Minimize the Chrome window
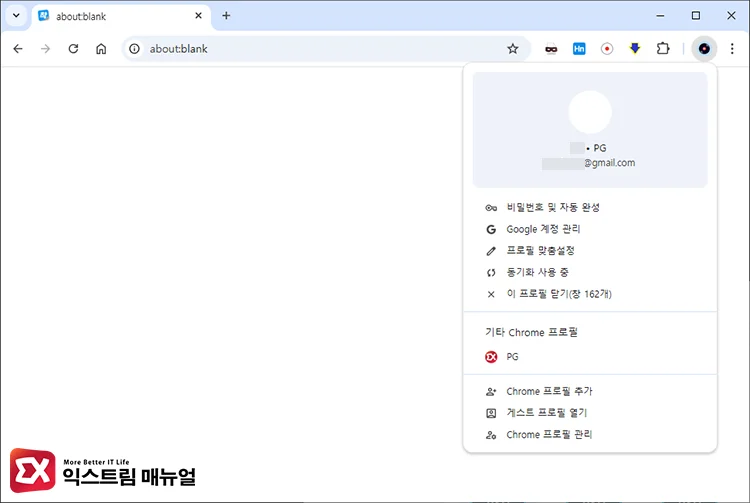The image size is (750, 503). point(661,16)
